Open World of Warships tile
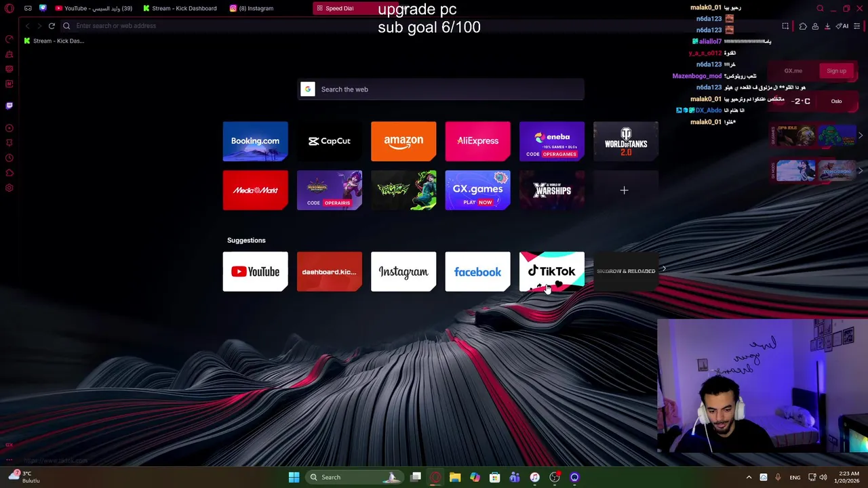Screen dimensions: 868x488 (551, 190)
